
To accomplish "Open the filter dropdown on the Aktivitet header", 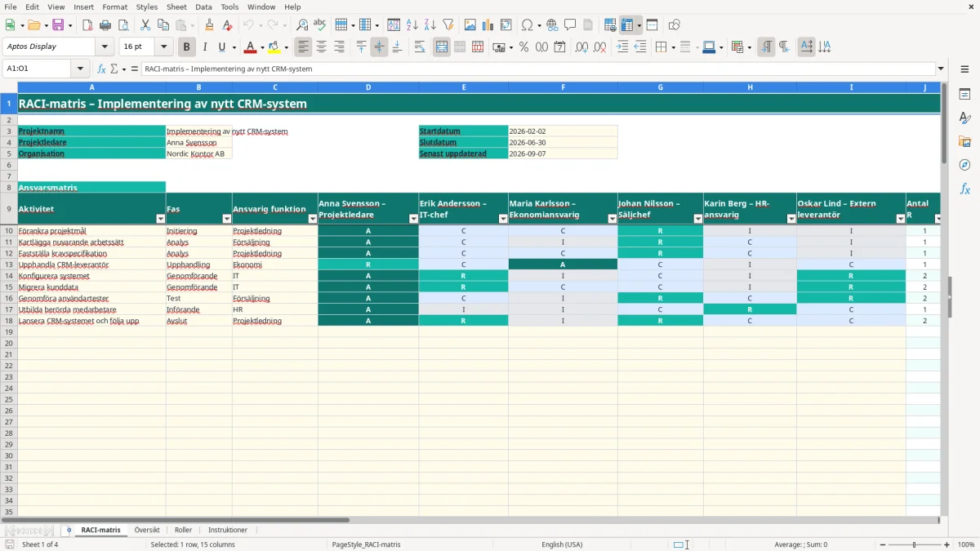I will pyautogui.click(x=160, y=219).
